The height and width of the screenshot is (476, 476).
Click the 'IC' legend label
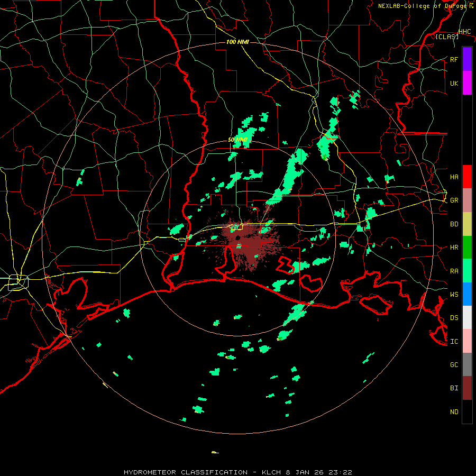[x=454, y=342]
